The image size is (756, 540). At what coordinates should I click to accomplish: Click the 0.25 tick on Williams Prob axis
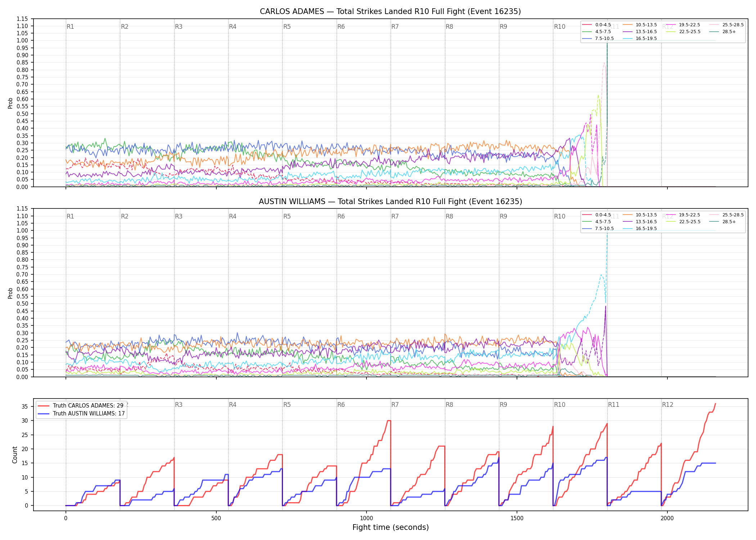(22, 340)
